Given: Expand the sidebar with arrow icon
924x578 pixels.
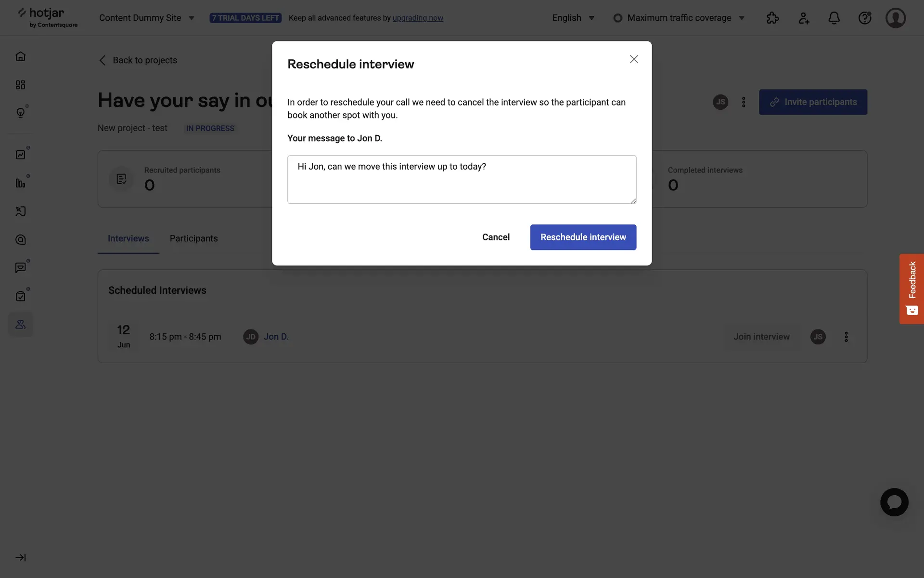Looking at the screenshot, I should [20, 557].
